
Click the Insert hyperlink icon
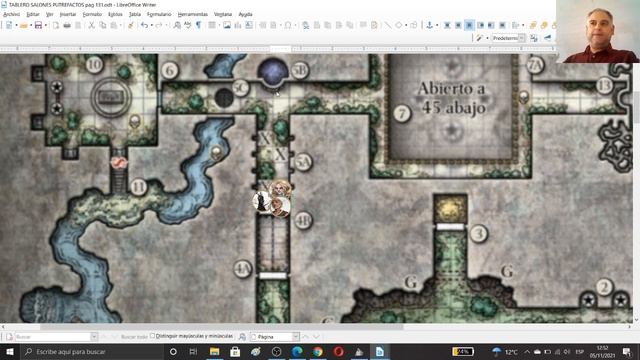click(x=305, y=25)
